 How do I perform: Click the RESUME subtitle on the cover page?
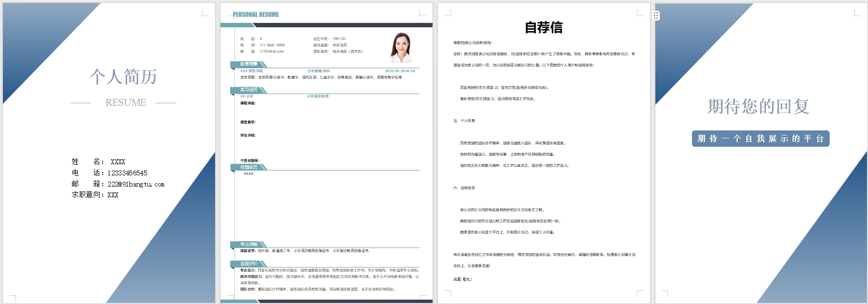click(x=126, y=103)
